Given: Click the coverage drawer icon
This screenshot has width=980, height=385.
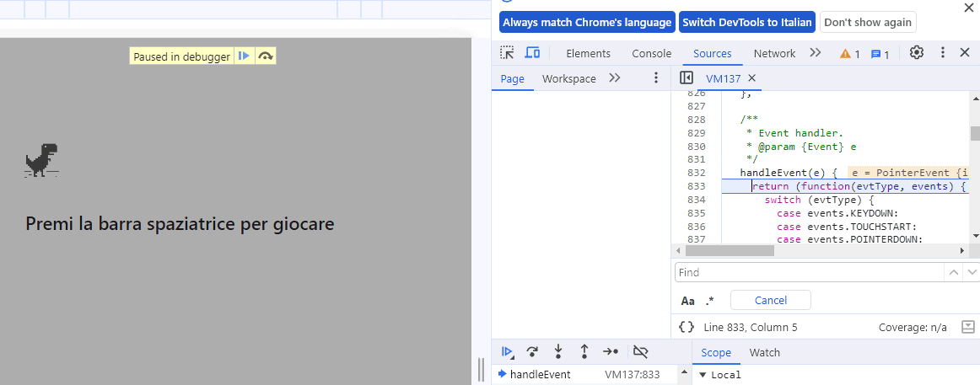Looking at the screenshot, I should point(967,327).
